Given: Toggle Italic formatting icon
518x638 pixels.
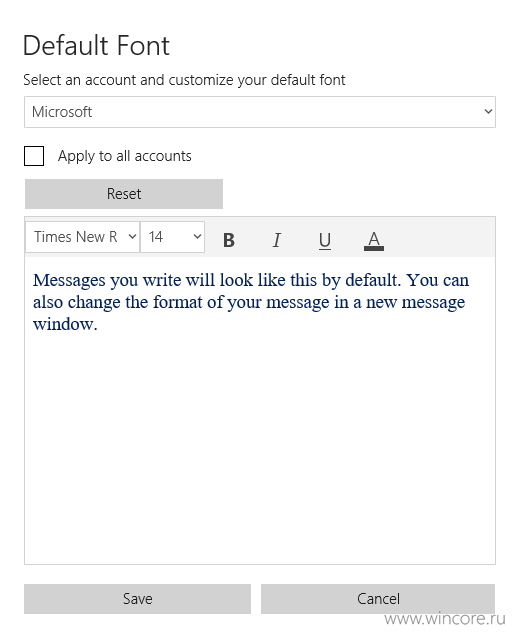Looking at the screenshot, I should [277, 240].
